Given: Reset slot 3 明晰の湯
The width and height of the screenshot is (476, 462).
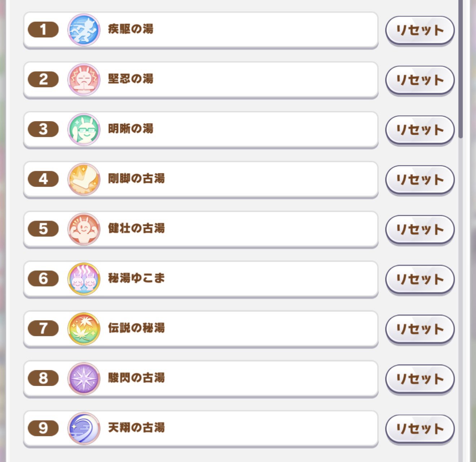Looking at the screenshot, I should (419, 129).
